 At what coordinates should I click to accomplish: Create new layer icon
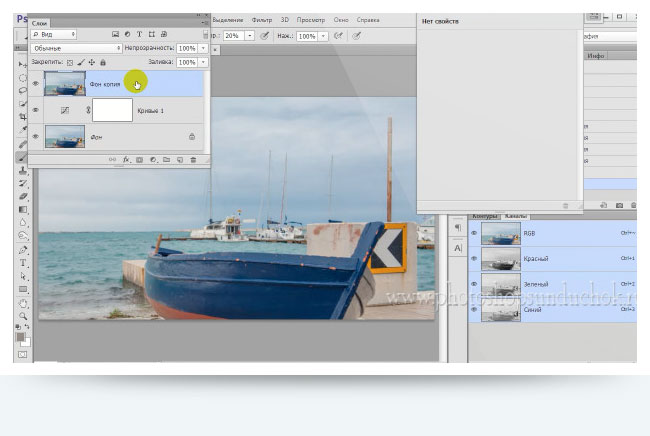[x=180, y=160]
